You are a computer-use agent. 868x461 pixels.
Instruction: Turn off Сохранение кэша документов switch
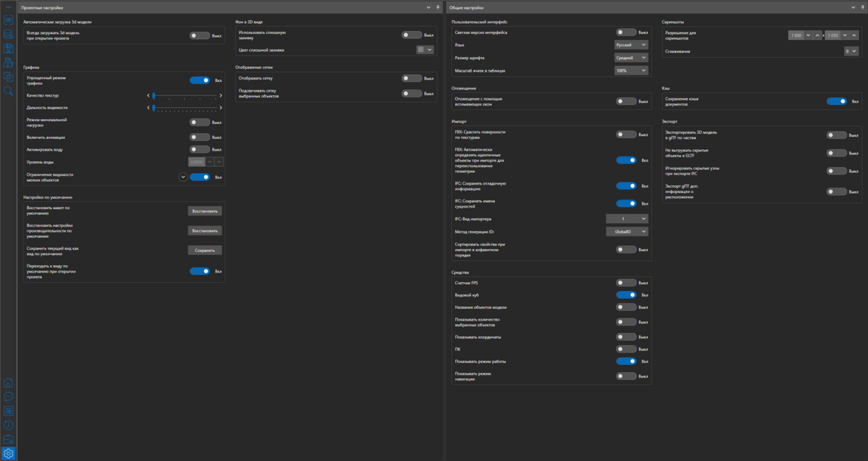point(836,101)
